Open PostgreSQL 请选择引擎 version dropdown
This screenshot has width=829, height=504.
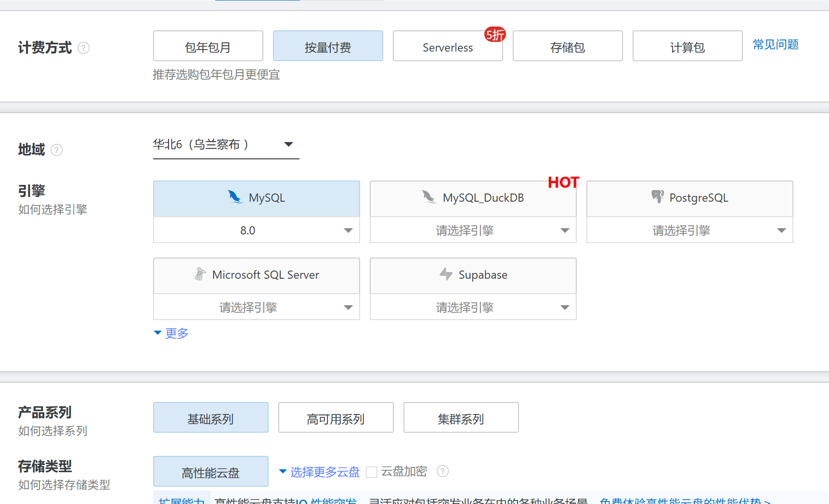pos(690,231)
